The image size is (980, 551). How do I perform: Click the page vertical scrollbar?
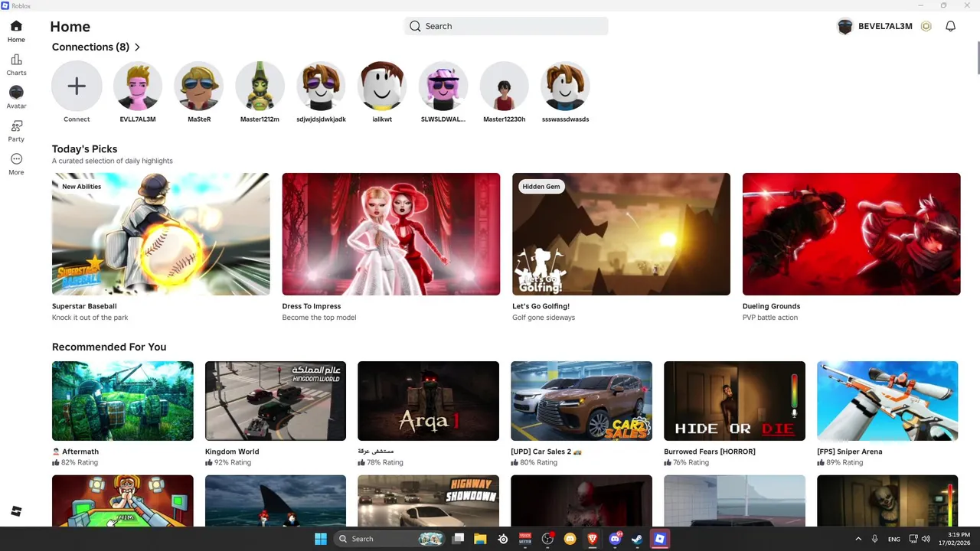tap(978, 58)
